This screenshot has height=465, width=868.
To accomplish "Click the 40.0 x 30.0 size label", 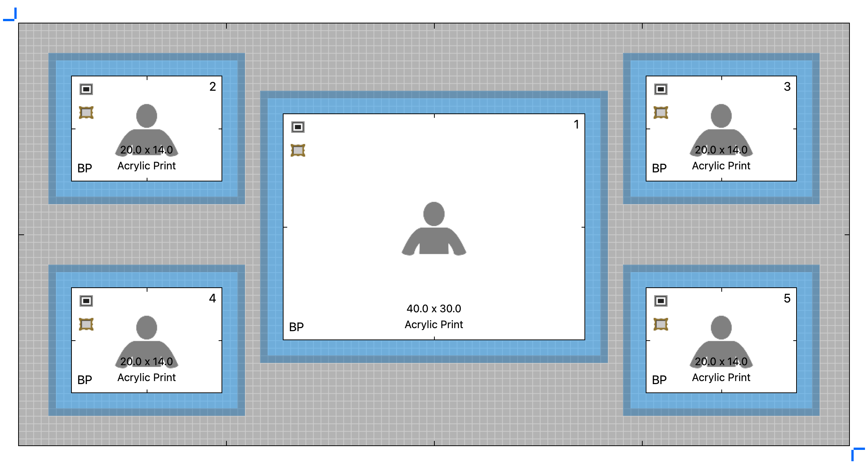I will (x=434, y=308).
